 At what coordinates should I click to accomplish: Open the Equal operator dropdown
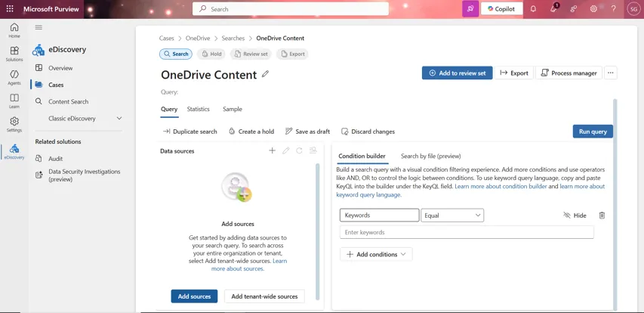(x=452, y=215)
